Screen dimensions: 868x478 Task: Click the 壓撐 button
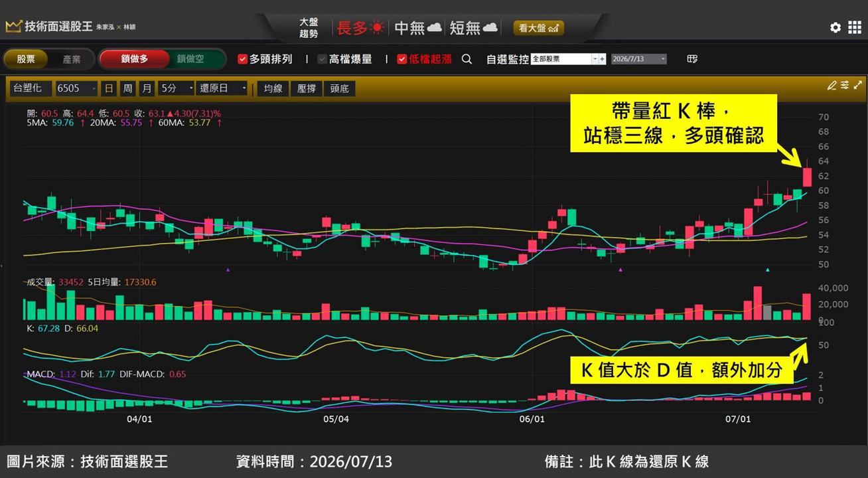tap(307, 88)
